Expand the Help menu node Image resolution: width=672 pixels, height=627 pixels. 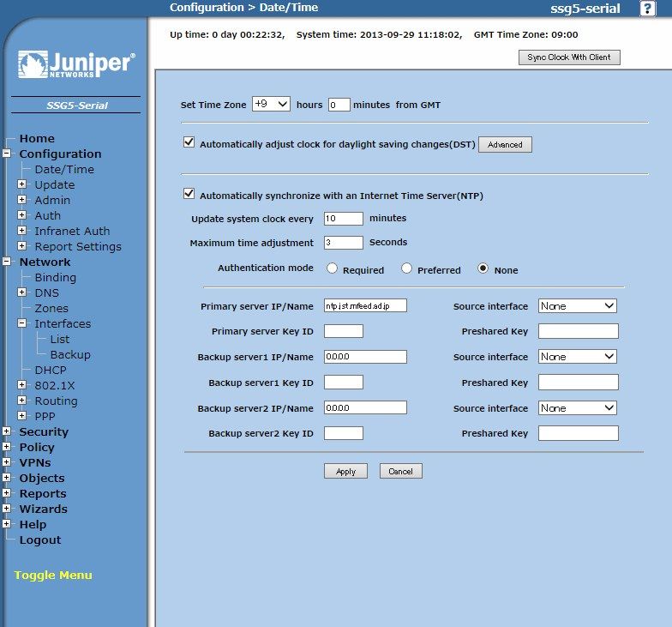[7, 523]
